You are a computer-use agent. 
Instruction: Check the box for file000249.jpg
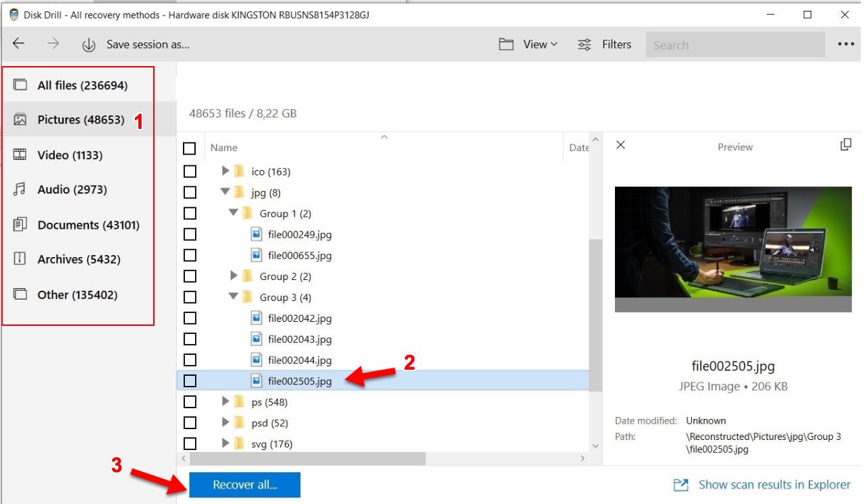(190, 234)
